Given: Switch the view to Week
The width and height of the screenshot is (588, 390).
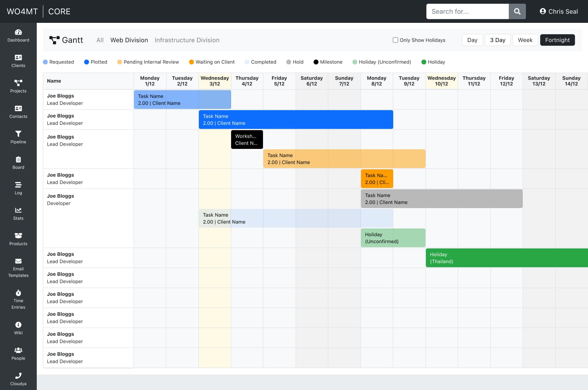Looking at the screenshot, I should 525,40.
